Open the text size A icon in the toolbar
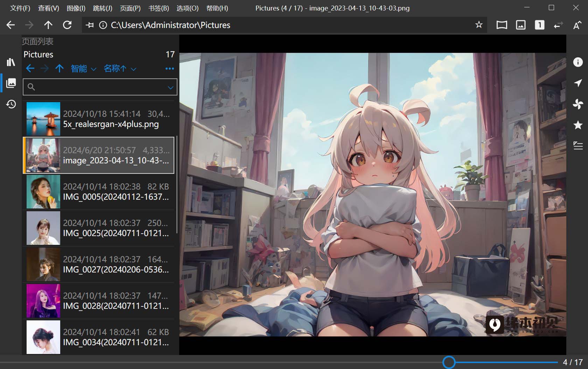588x369 pixels. pyautogui.click(x=577, y=25)
